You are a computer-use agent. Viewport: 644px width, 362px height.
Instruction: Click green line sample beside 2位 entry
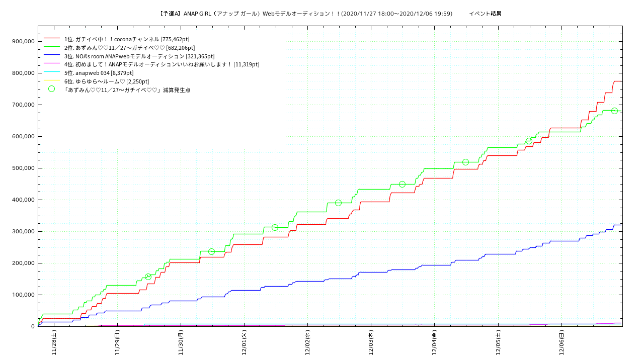pos(51,47)
